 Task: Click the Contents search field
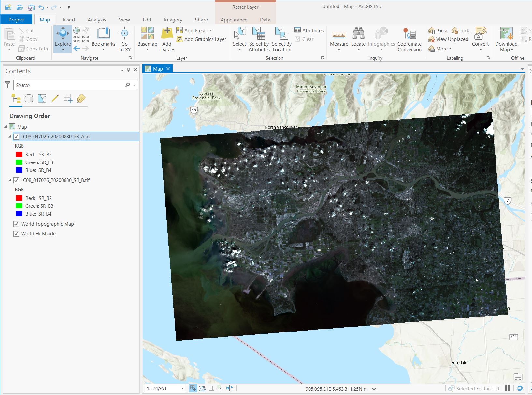point(69,85)
